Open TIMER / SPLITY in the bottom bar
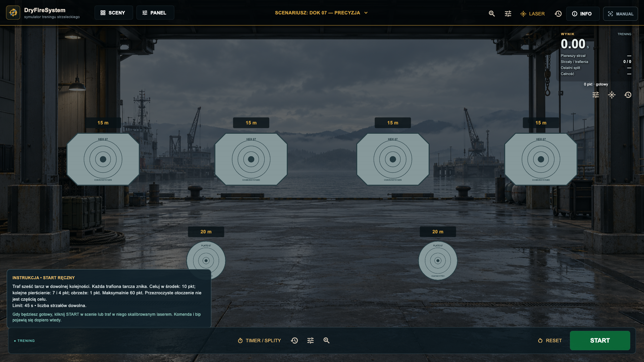644x362 pixels. coord(259,341)
